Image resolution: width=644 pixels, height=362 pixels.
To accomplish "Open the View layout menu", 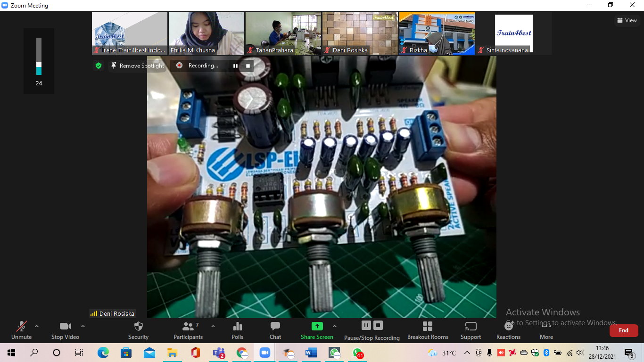I will click(x=627, y=20).
